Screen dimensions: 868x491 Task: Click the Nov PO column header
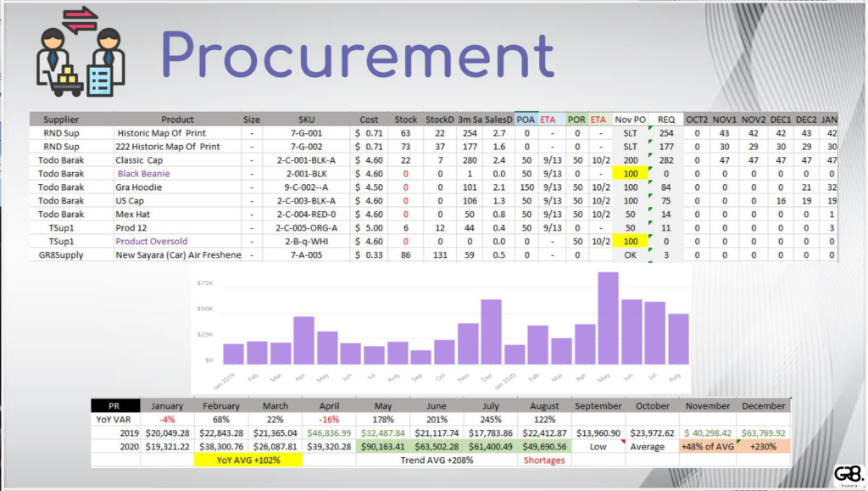(x=630, y=120)
